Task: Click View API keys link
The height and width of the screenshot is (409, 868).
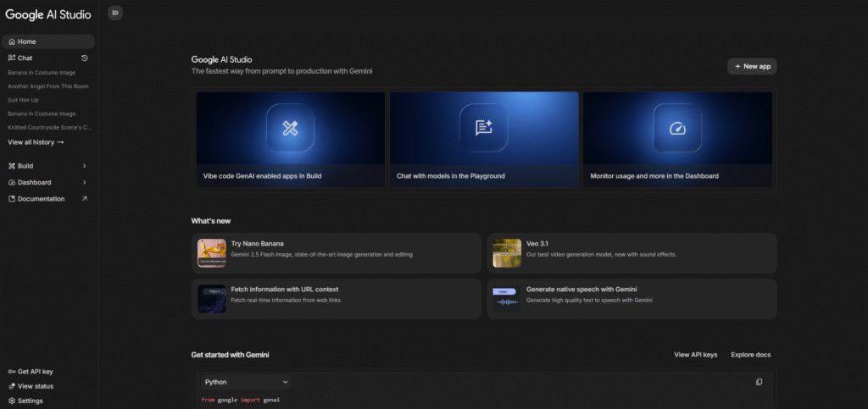Action: 695,354
